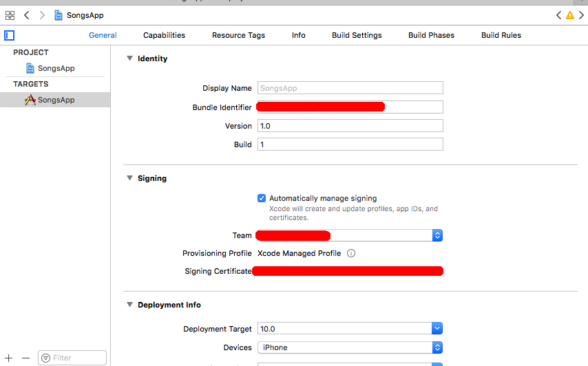Jump to next issue arrow

(581, 15)
